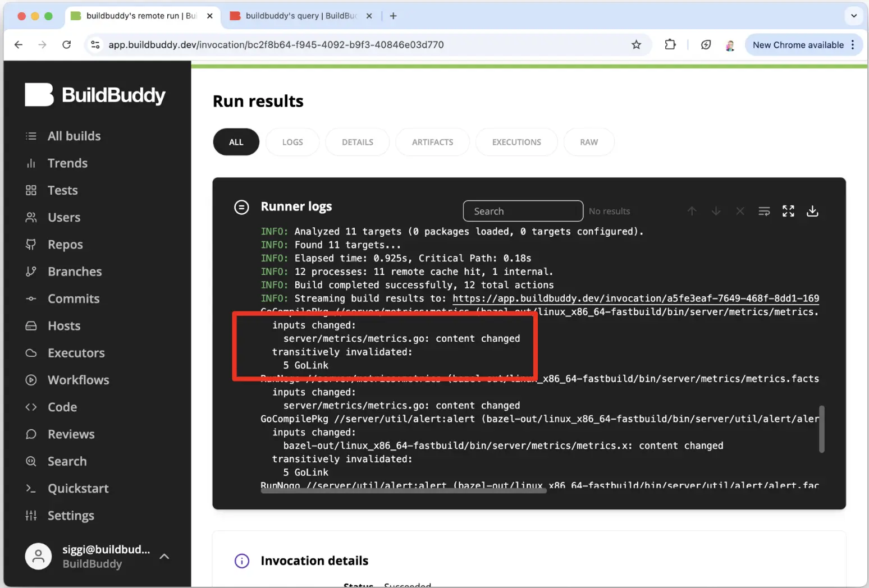The width and height of the screenshot is (869, 588).
Task: Select the ARTIFACTS tab
Action: (432, 142)
